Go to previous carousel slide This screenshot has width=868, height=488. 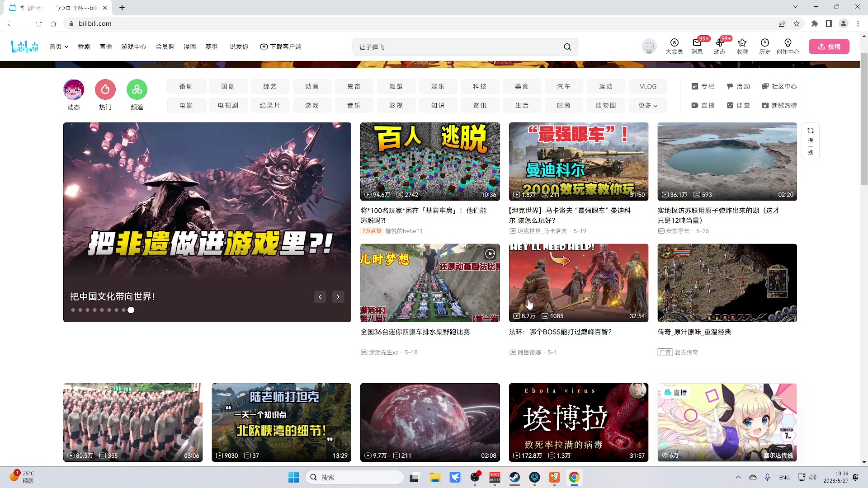pos(320,297)
